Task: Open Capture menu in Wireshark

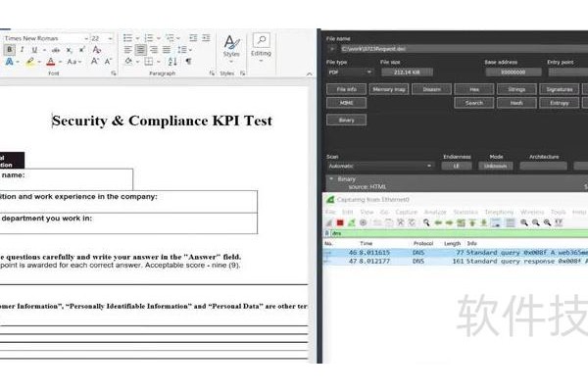Action: [407, 212]
